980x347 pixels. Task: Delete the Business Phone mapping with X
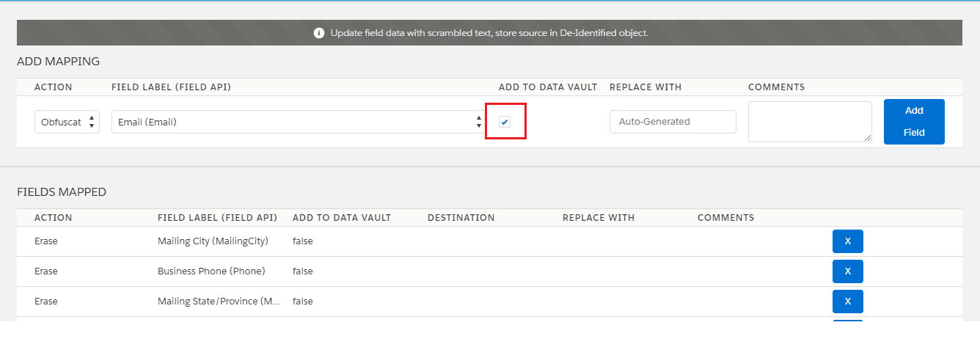847,271
